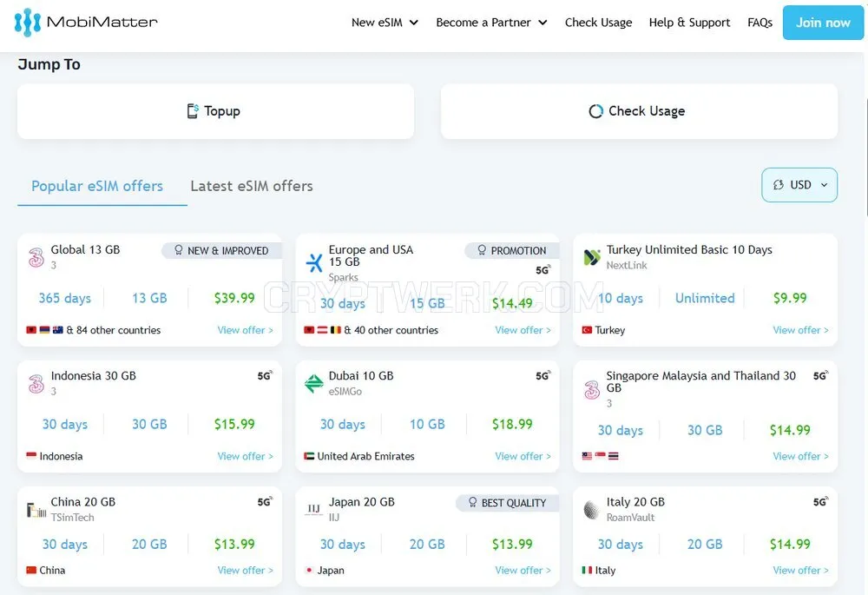868x595 pixels.
Task: Click the United Arab Emirates flag icon
Action: (309, 457)
